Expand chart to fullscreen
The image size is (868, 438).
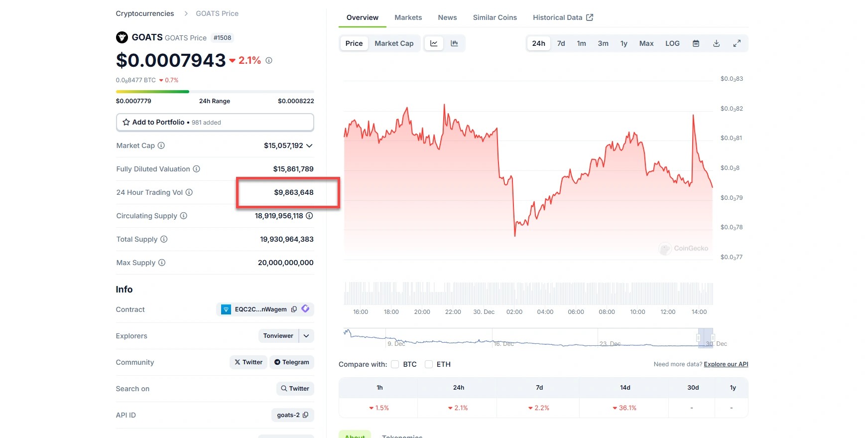click(737, 43)
